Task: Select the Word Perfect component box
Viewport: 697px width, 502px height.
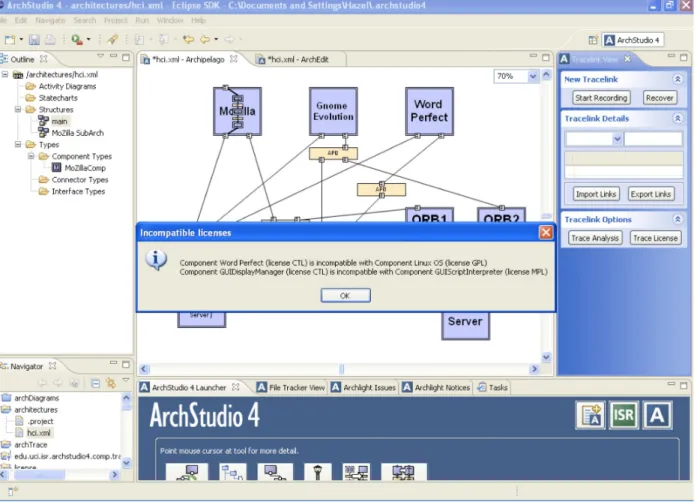Action: coord(429,111)
